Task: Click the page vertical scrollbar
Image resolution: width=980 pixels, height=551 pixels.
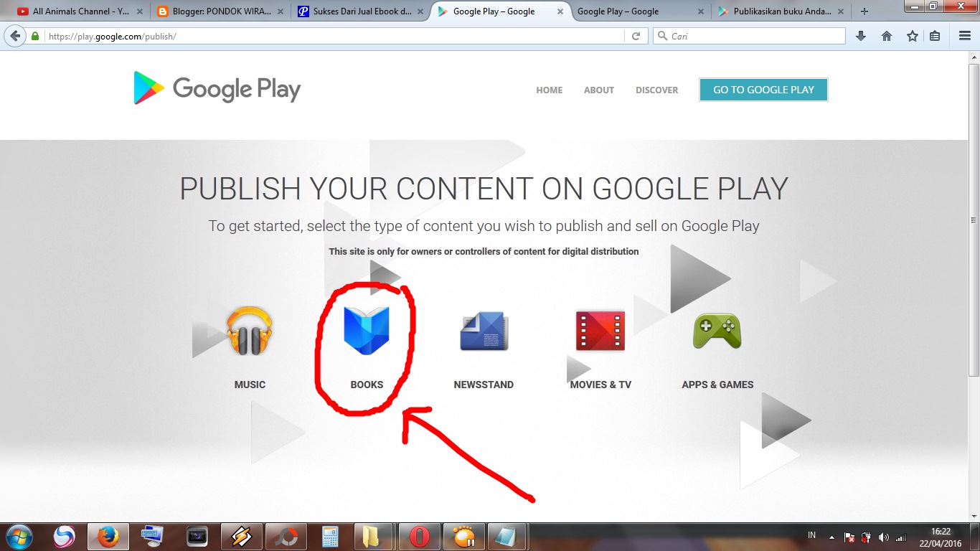Action: pos(974,220)
